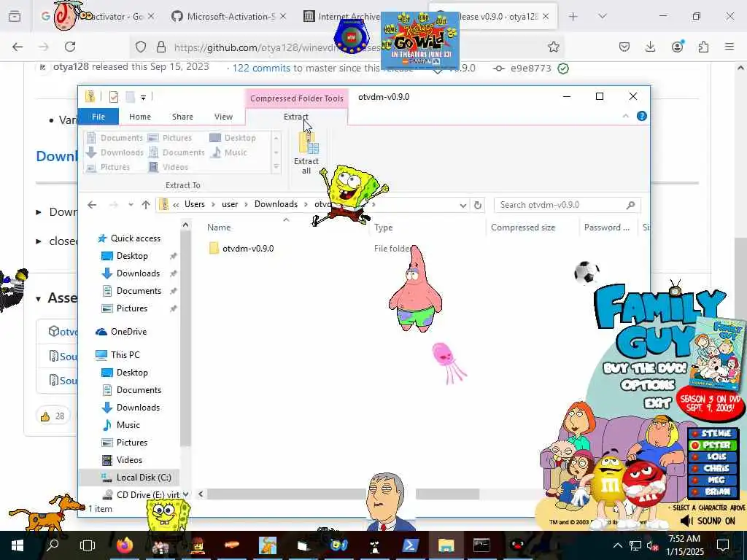The image size is (747, 560).
Task: Open Firefox downloads panel icon
Action: (x=650, y=47)
